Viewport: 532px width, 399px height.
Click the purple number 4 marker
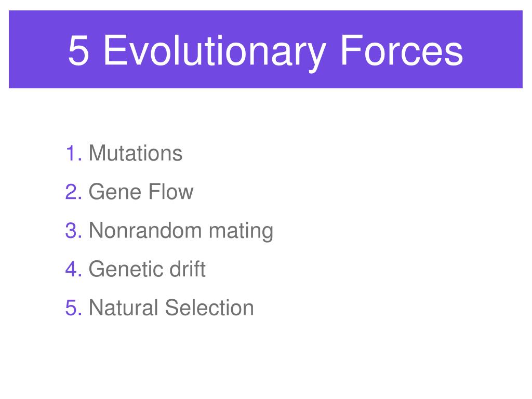coord(74,269)
